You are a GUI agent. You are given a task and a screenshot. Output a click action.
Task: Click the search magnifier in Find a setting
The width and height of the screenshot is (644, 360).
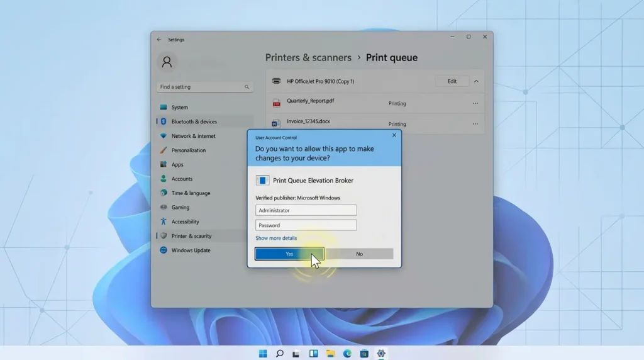247,87
